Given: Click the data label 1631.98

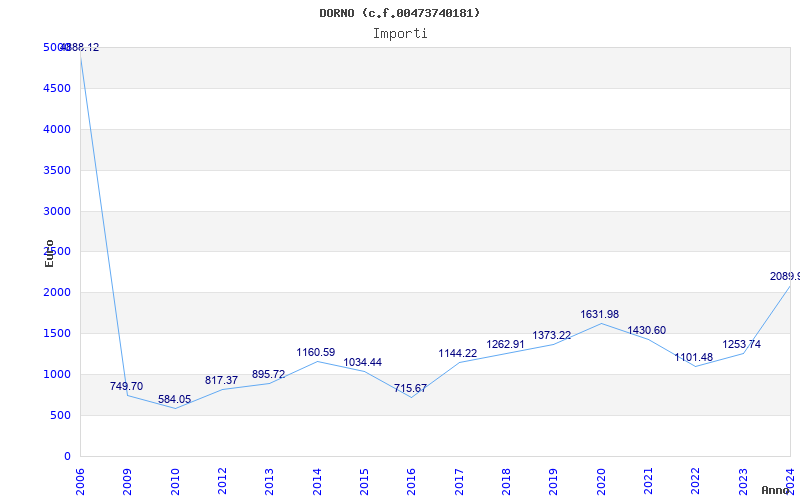Looking at the screenshot, I should point(599,314).
